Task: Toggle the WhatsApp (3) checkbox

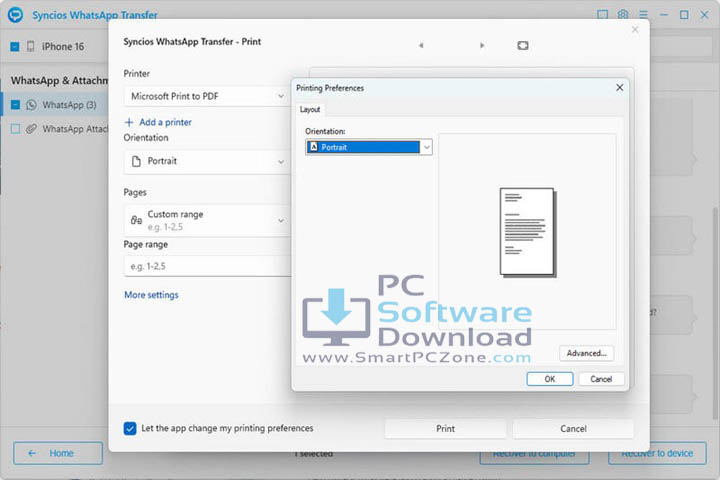Action: coord(15,105)
